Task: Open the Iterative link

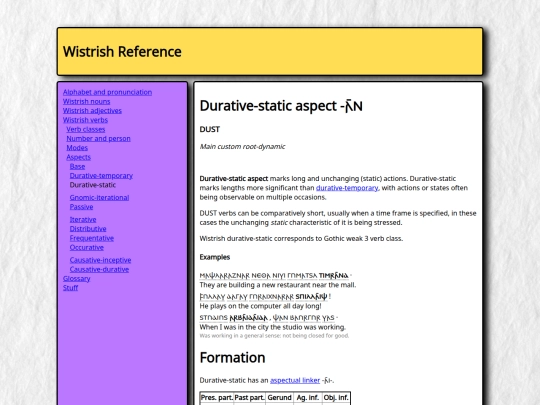Action: (x=83, y=220)
